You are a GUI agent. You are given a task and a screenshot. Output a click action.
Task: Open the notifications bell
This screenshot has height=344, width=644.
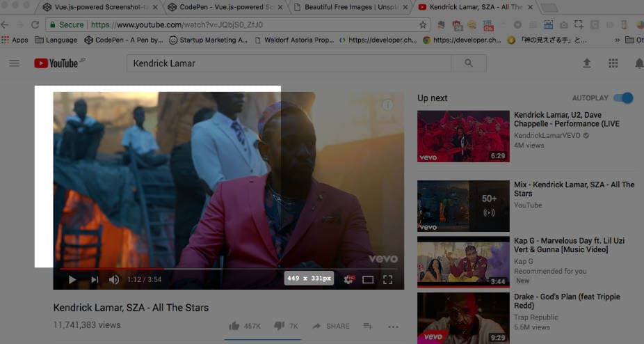639,63
